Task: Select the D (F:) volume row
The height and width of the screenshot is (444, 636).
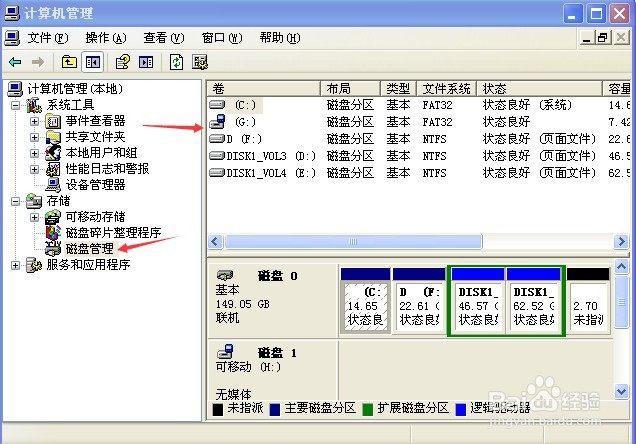Action: [419, 139]
